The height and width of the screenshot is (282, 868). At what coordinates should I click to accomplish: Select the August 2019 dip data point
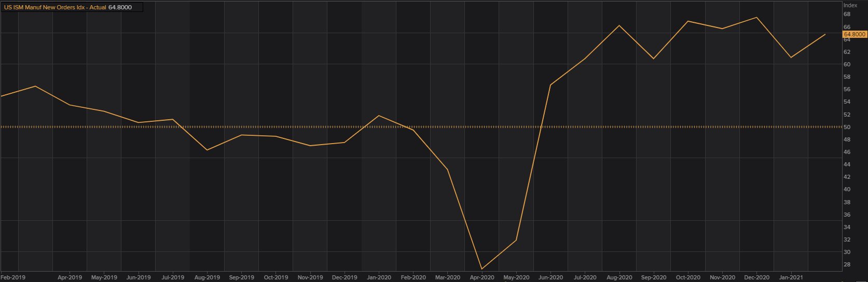207,150
